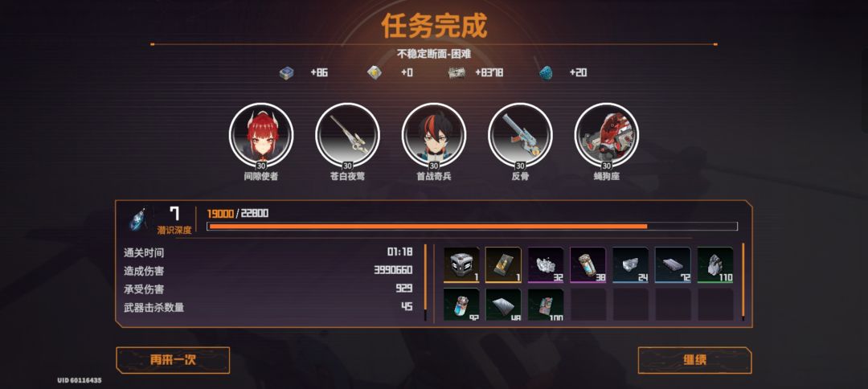Open the gold-bordered card reward item
868x389 pixels.
503,265
